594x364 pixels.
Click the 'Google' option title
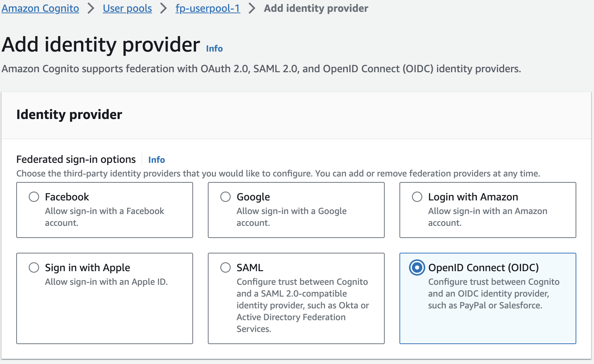[253, 197]
